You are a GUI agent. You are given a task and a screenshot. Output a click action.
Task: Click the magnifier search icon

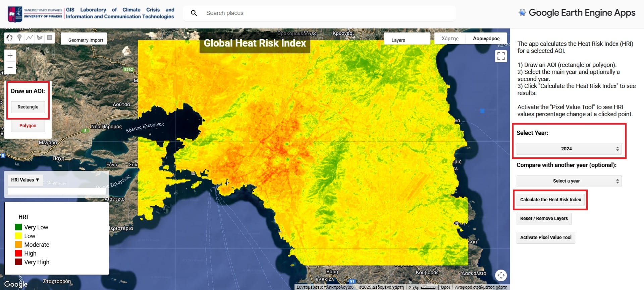pyautogui.click(x=194, y=13)
